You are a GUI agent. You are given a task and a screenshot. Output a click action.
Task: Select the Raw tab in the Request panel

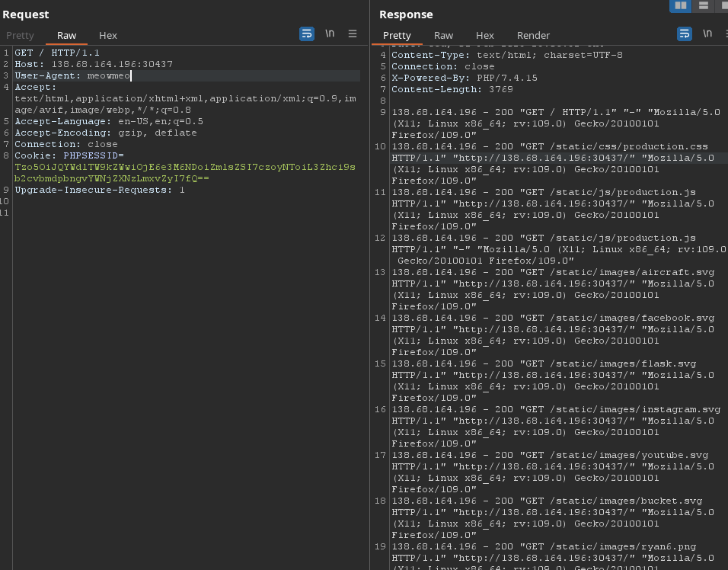coord(66,35)
